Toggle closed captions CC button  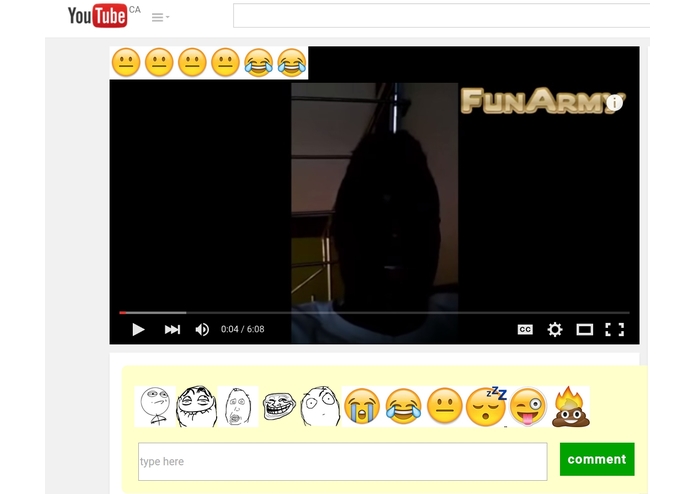tap(525, 329)
